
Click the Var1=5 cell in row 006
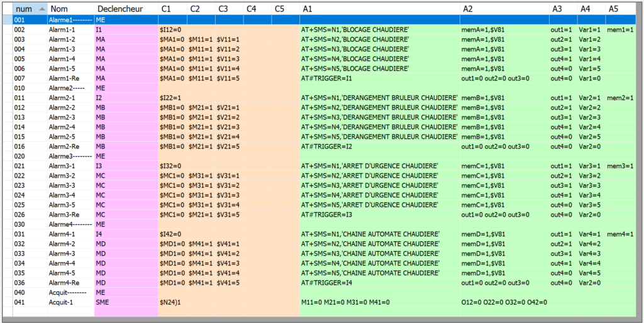click(589, 69)
